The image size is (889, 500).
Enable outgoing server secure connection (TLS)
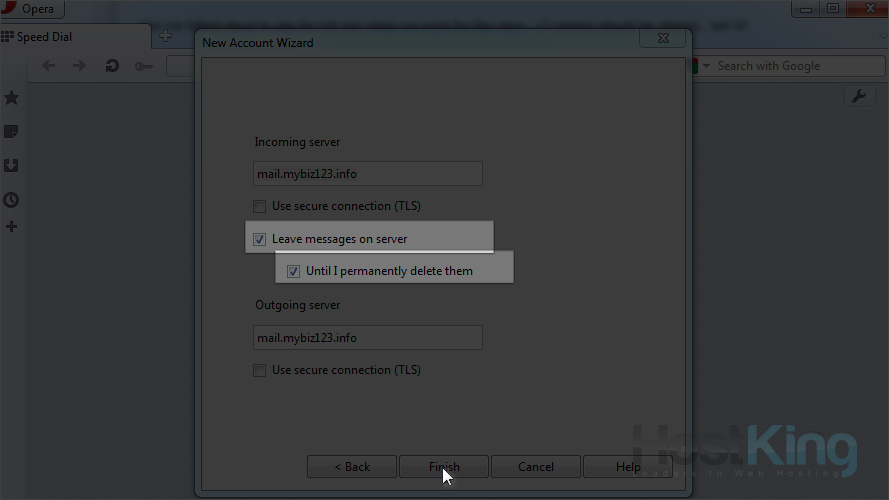coord(260,370)
